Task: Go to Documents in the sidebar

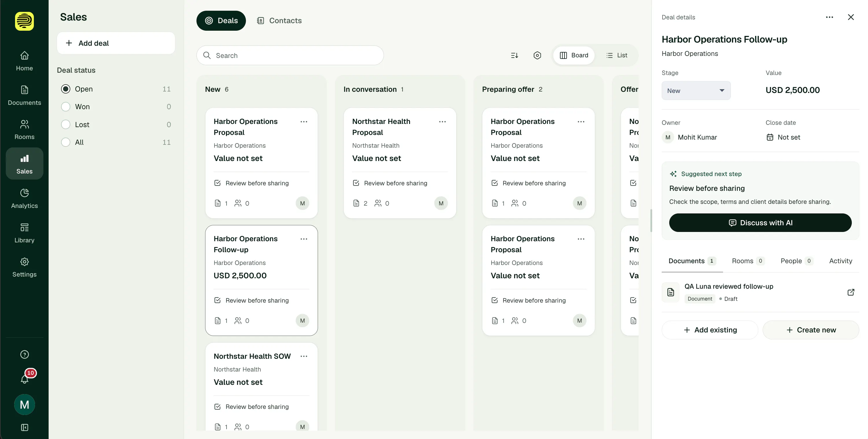Action: coord(24,96)
